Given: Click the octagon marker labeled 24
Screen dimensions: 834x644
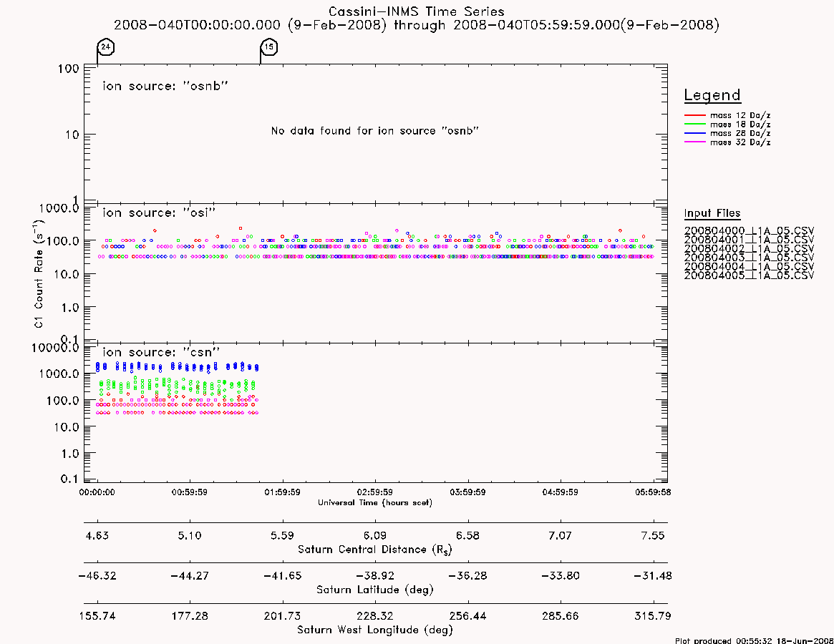Looking at the screenshot, I should click(x=106, y=47).
